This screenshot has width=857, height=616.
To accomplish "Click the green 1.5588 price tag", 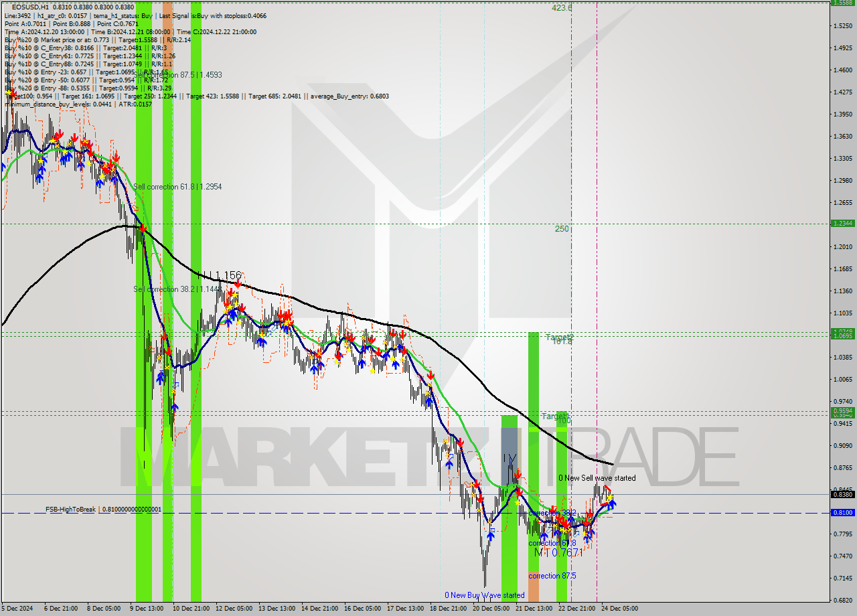I will pos(842,3).
